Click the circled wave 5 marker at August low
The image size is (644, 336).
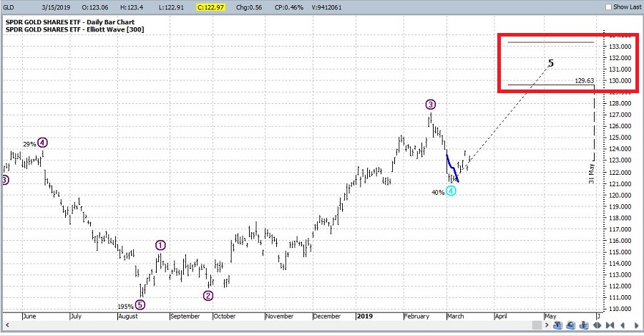pos(140,305)
